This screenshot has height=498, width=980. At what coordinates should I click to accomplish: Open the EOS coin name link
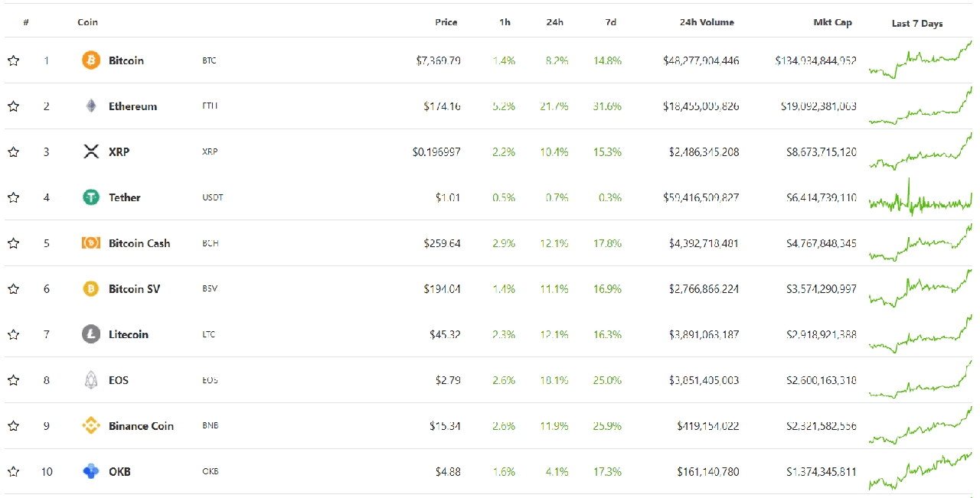(x=119, y=380)
